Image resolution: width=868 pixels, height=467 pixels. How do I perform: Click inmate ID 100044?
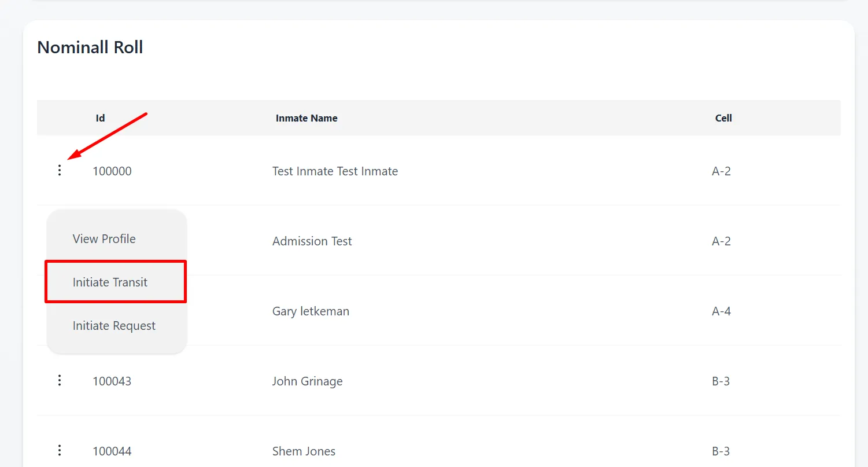click(x=112, y=451)
